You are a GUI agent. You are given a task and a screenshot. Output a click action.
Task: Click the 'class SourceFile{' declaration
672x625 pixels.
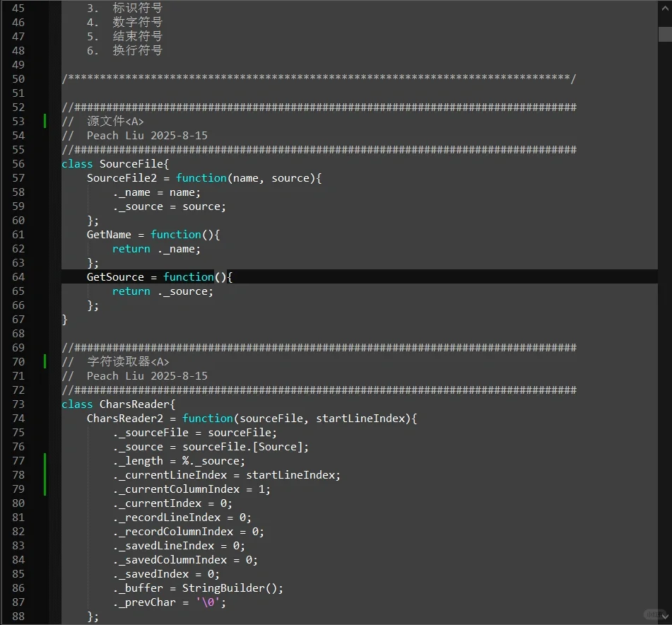115,164
